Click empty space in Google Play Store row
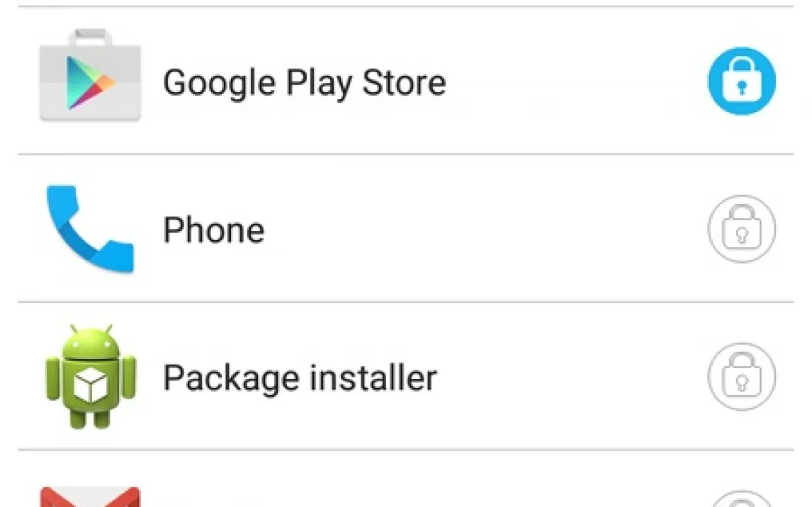 tap(574, 81)
